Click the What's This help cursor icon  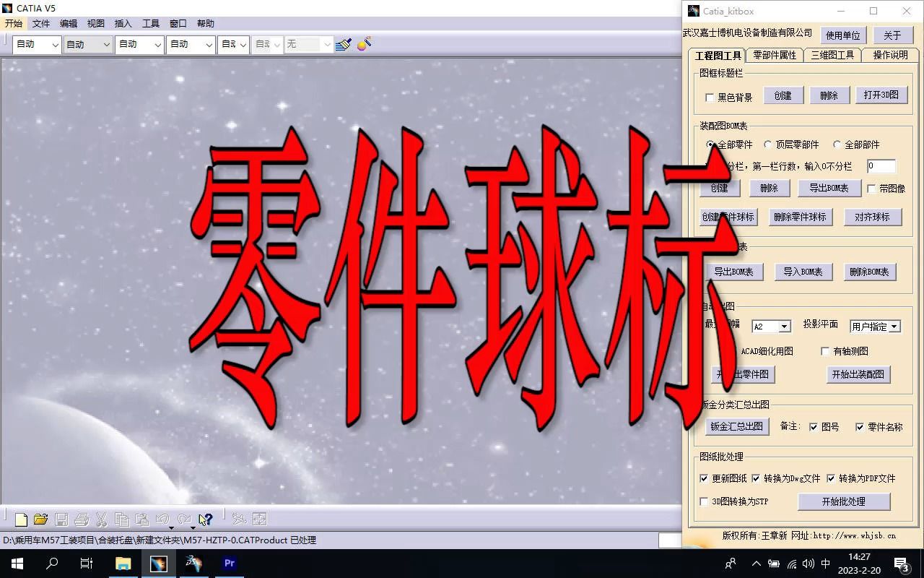coord(206,519)
